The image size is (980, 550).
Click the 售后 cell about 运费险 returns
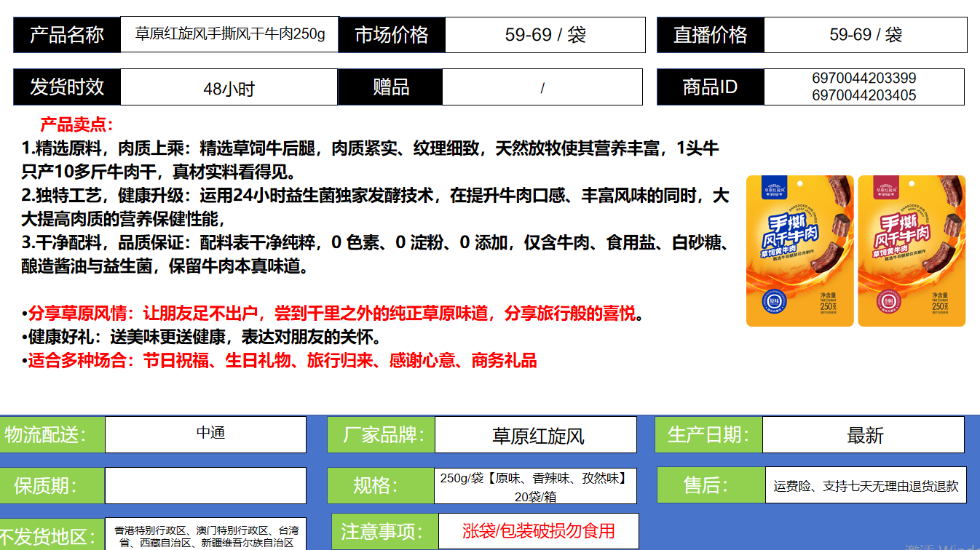(x=865, y=486)
